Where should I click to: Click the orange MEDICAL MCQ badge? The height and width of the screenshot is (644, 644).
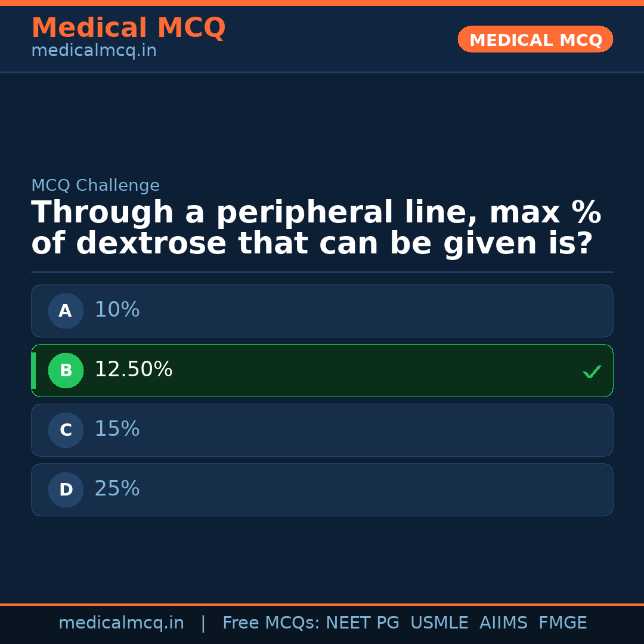[x=535, y=39]
